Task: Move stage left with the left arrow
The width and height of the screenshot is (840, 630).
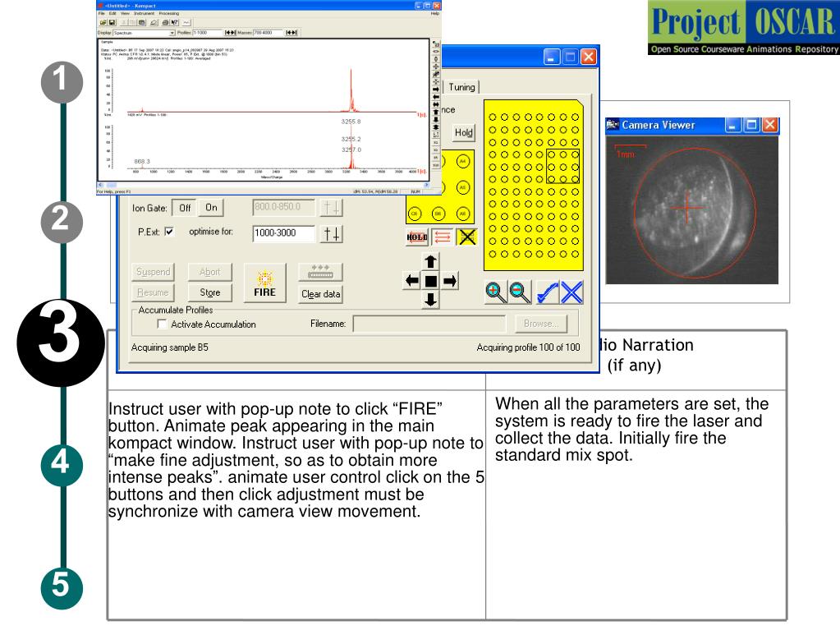Action: (x=411, y=281)
